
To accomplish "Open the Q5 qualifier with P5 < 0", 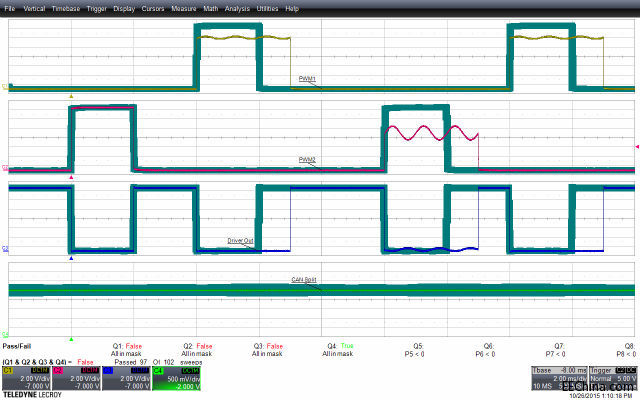I will (415, 350).
